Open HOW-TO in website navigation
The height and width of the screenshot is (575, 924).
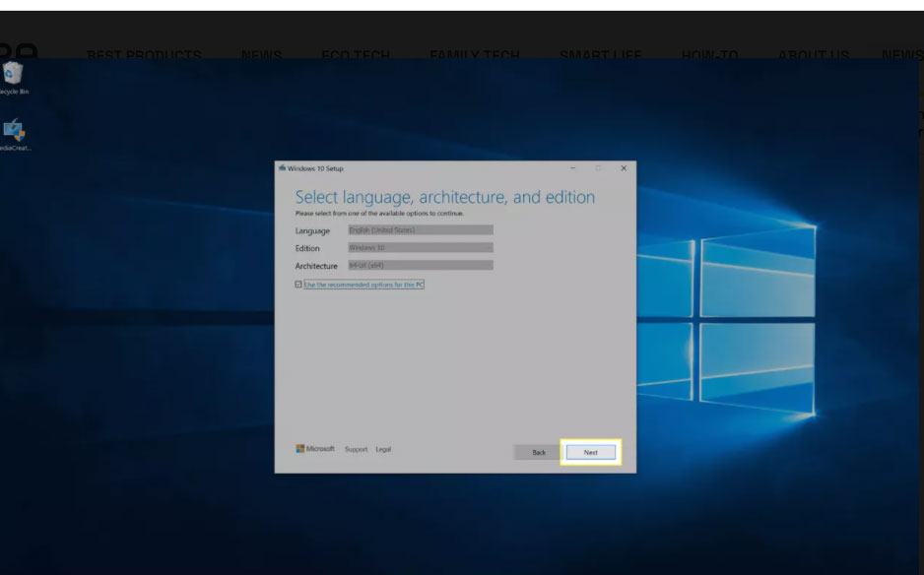coord(709,55)
